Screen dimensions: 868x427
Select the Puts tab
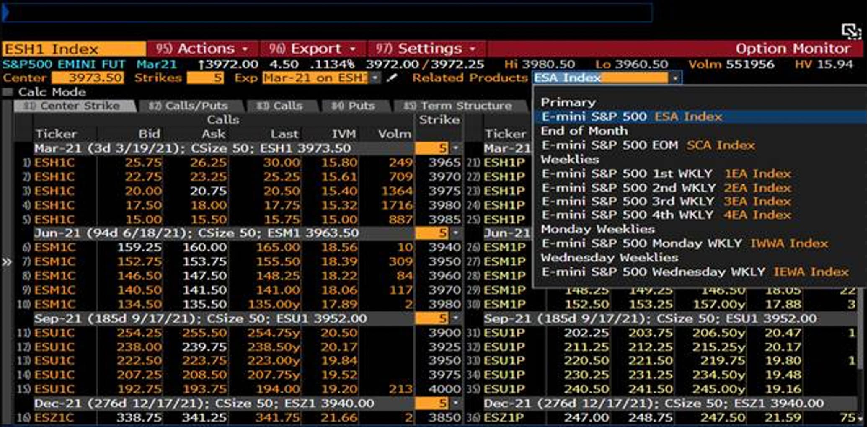click(x=353, y=106)
